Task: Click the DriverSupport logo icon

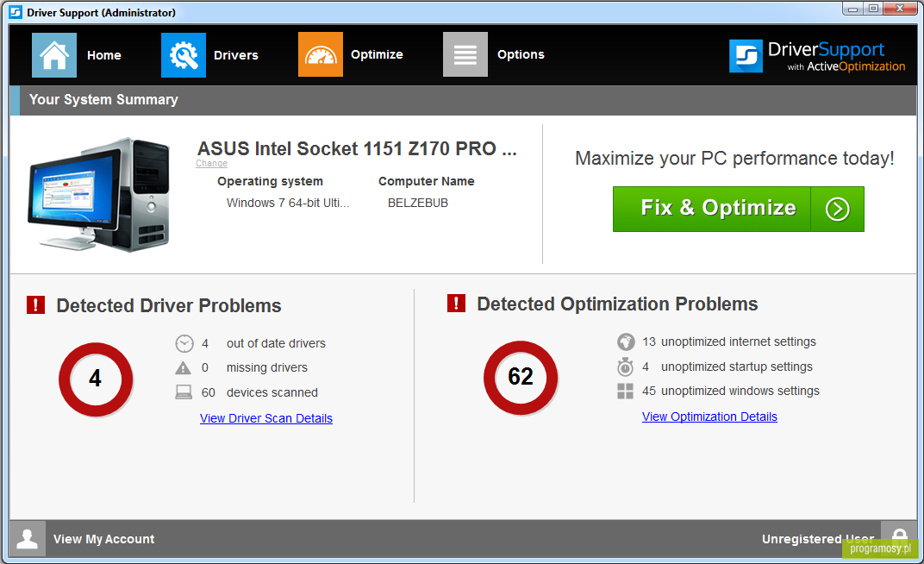Action: [x=746, y=56]
